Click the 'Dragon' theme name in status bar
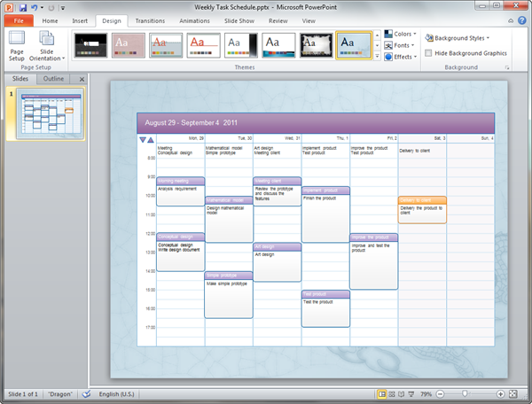This screenshot has width=532, height=404. (60, 394)
